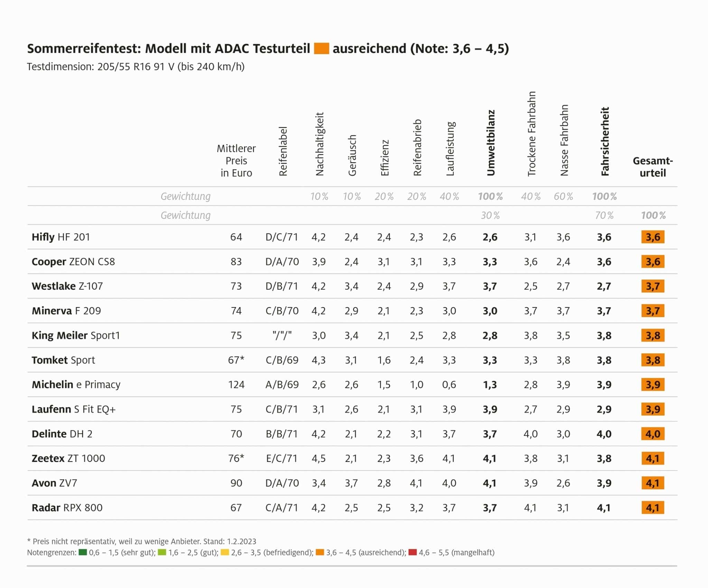
Task: Click the red 'mangelhaft' legend swatch
Action: 412,552
